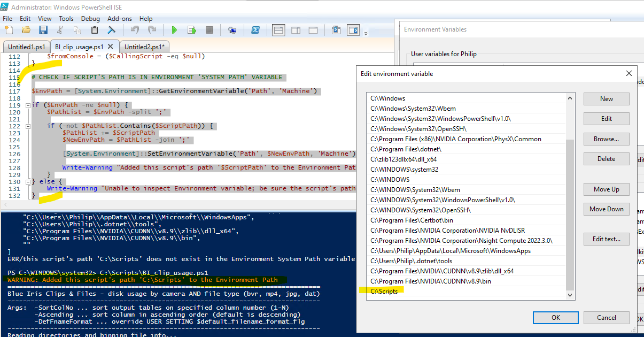Image resolution: width=644 pixels, height=337 pixels.
Task: Select the C:\zlib123dllx64\dll_x64 entry
Action: (x=466, y=159)
